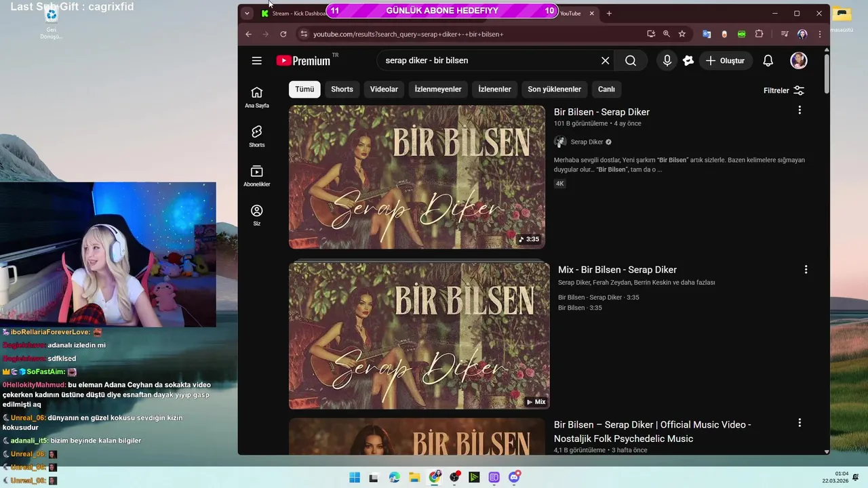Open options menu for the Mix result
868x488 pixels.
(806, 269)
